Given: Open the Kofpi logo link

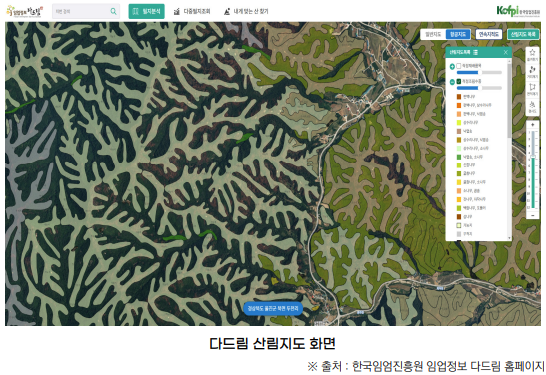Looking at the screenshot, I should [518, 11].
